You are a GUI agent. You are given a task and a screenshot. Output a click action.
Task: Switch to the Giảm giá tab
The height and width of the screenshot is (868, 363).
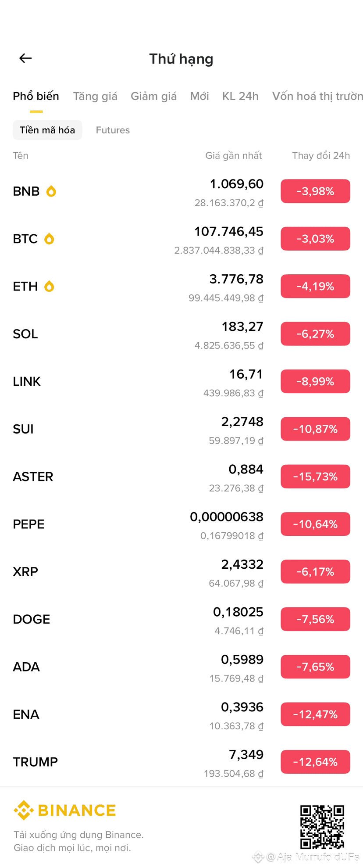coord(153,96)
